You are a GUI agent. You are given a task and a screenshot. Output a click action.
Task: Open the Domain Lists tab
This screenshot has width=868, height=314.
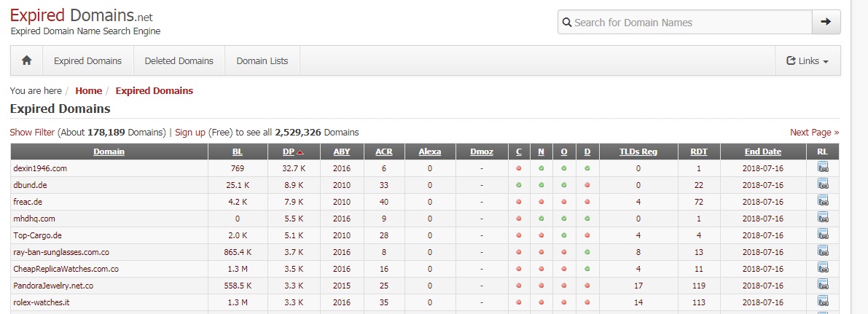[262, 61]
